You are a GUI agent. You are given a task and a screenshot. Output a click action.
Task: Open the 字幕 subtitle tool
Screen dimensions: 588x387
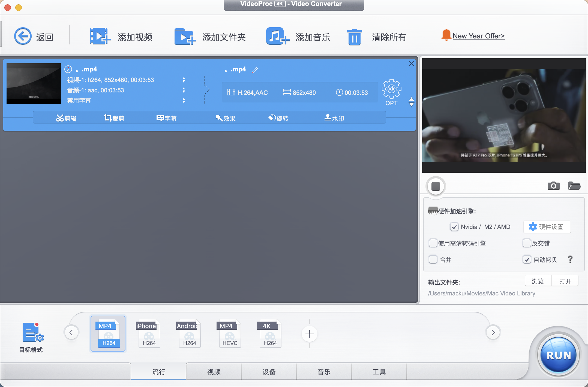(167, 118)
